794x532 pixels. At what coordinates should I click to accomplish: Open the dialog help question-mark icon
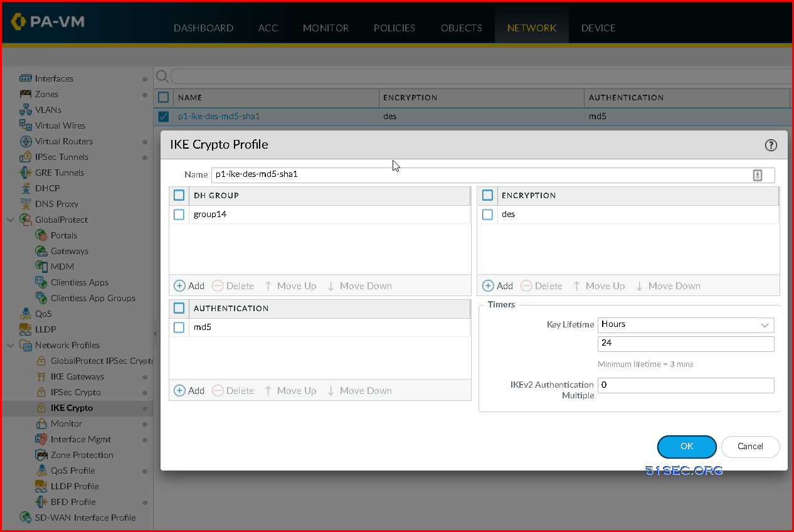771,145
